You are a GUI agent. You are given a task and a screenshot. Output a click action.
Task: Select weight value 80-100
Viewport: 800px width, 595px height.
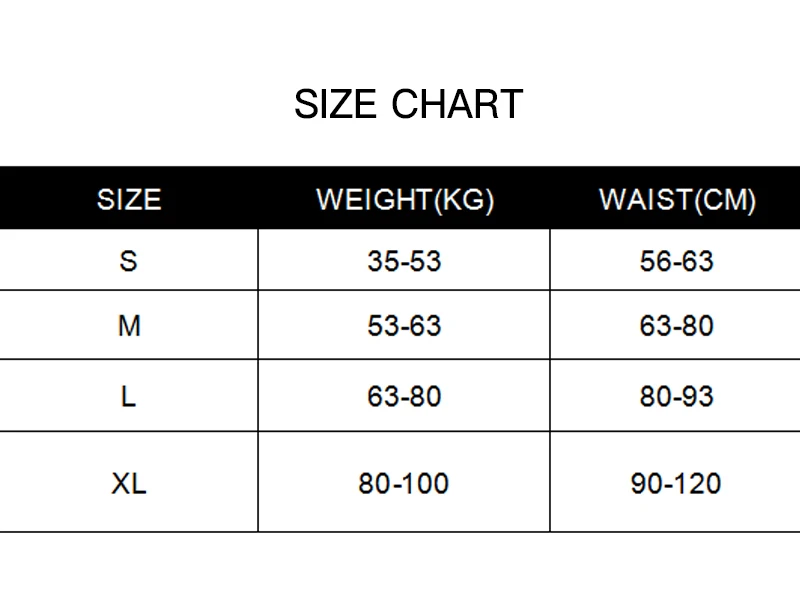(x=404, y=483)
